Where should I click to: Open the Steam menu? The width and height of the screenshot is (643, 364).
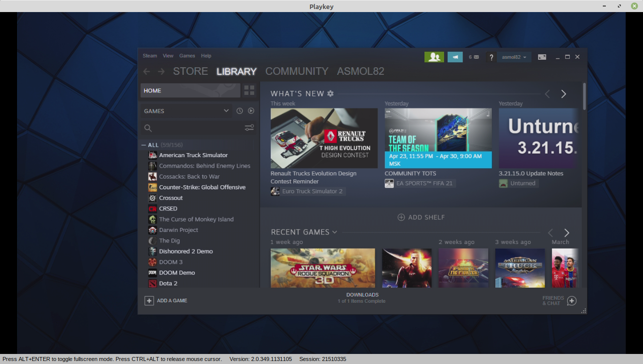point(150,56)
